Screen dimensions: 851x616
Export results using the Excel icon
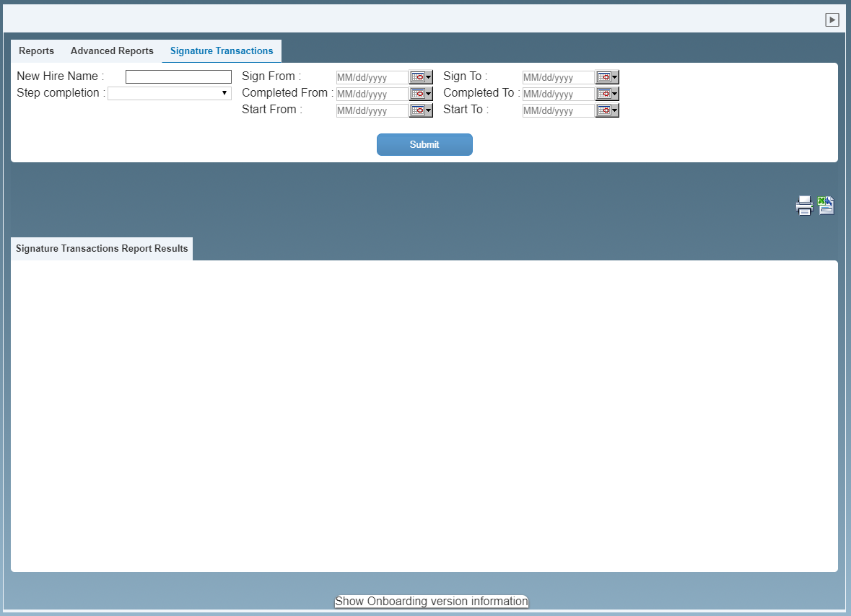pos(826,206)
